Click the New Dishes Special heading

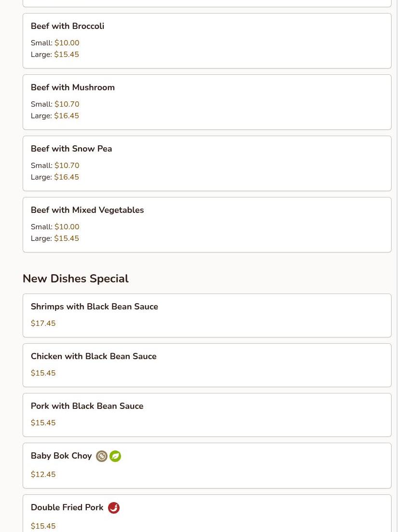76,279
